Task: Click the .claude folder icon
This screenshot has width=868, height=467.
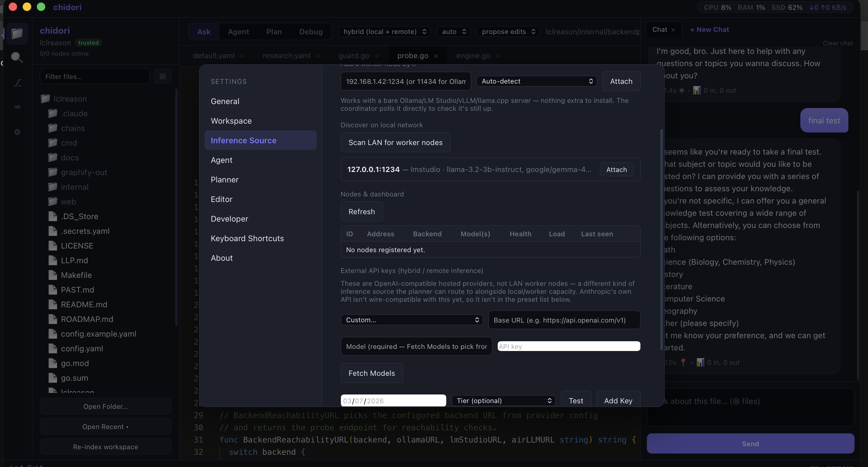Action: coord(53,114)
